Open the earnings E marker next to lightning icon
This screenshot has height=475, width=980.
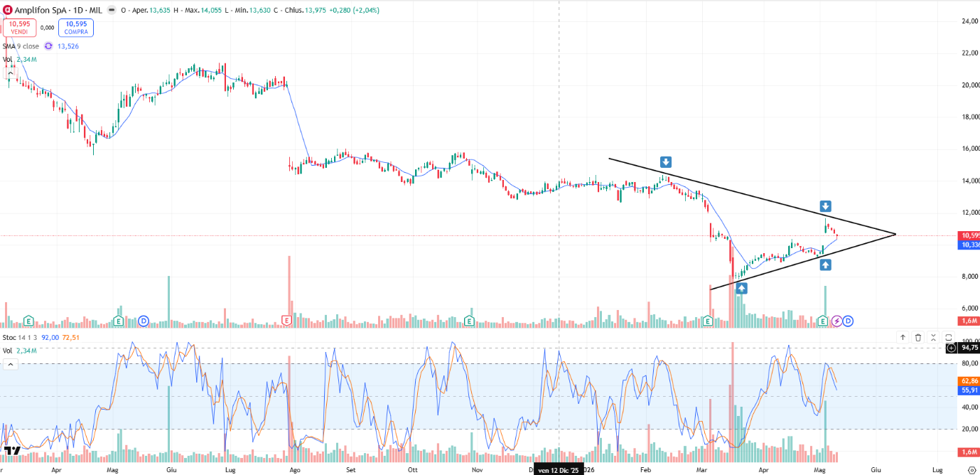[823, 321]
